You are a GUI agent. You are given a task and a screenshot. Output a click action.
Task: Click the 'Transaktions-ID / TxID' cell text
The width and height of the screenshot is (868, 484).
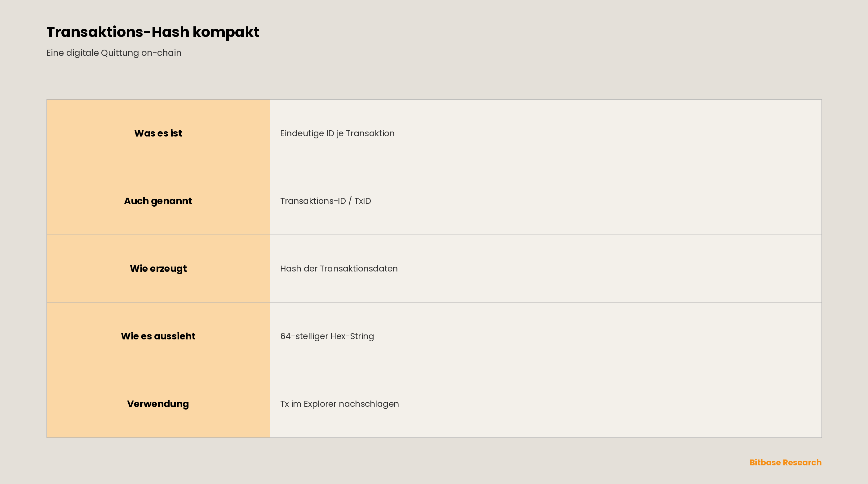(x=325, y=201)
